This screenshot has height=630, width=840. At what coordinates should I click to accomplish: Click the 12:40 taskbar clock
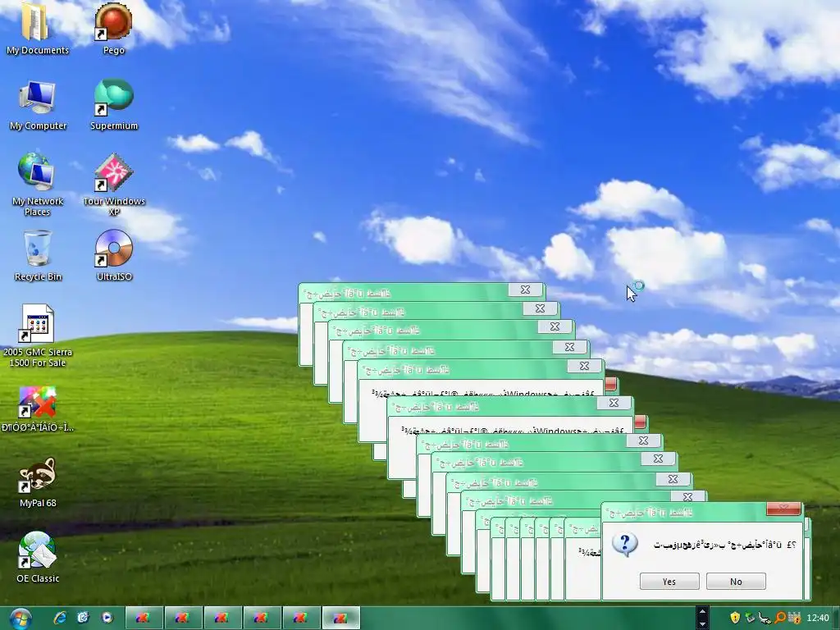coord(818,619)
